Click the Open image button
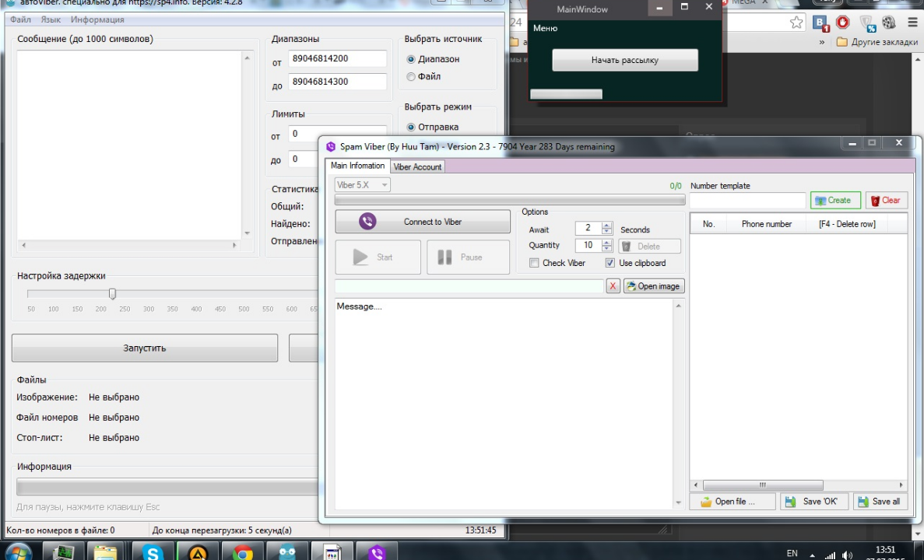The height and width of the screenshot is (560, 924). pos(653,286)
